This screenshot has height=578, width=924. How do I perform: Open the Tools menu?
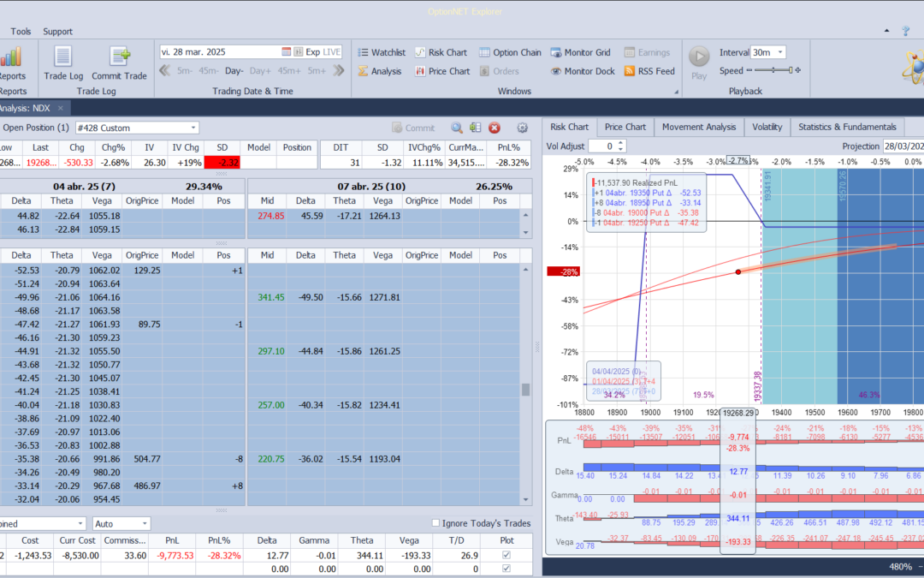(21, 32)
